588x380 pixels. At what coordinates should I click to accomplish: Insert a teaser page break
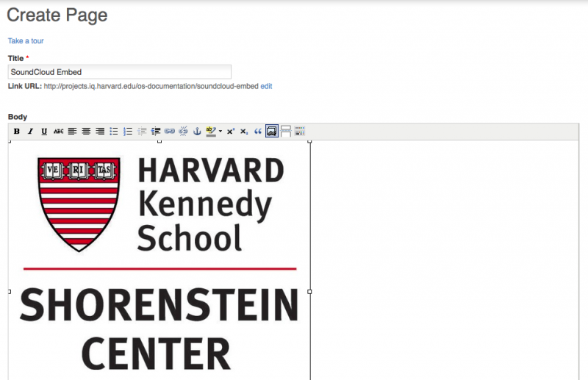(x=286, y=132)
